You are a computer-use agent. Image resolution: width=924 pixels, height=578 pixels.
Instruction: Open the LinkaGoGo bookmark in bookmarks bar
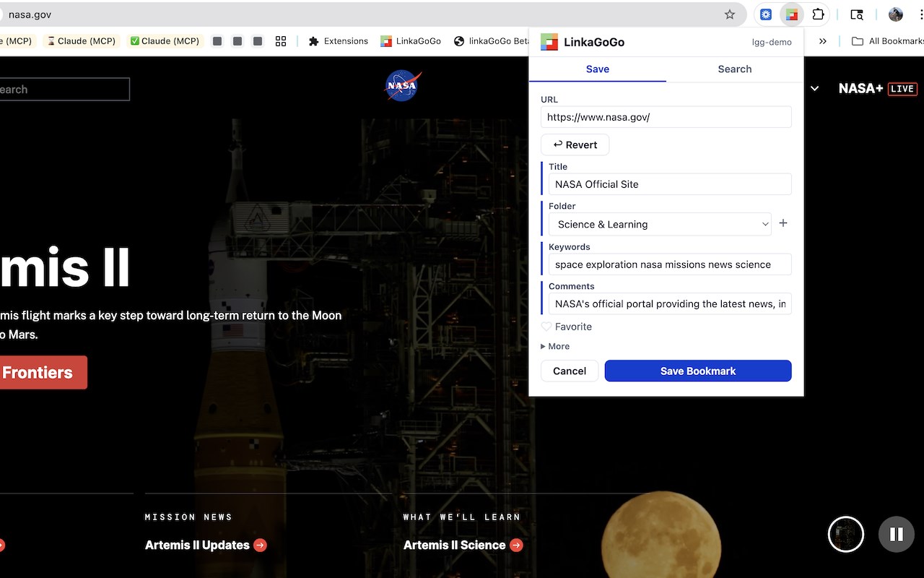point(411,41)
